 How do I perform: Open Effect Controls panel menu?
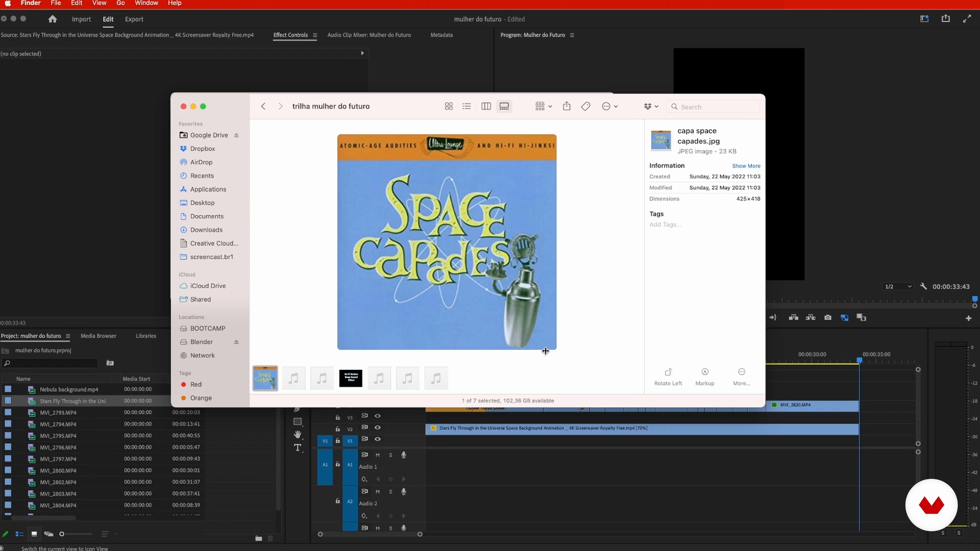pos(315,35)
